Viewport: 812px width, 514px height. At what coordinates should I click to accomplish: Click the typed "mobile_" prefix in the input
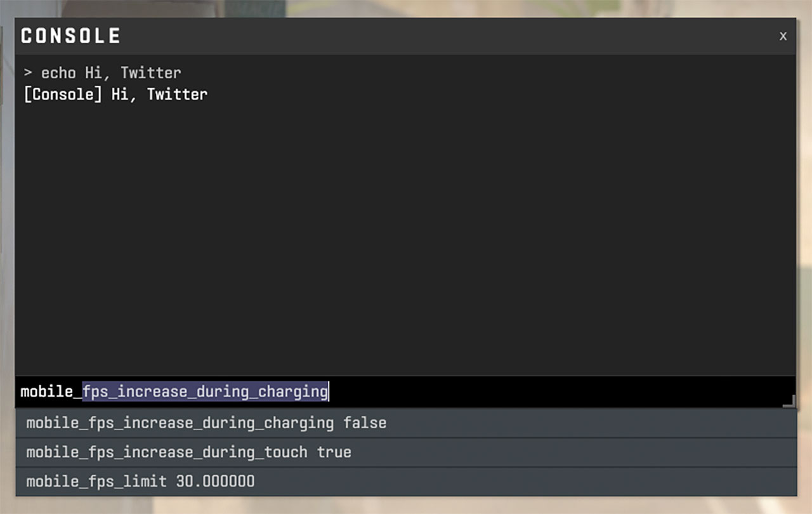point(51,392)
